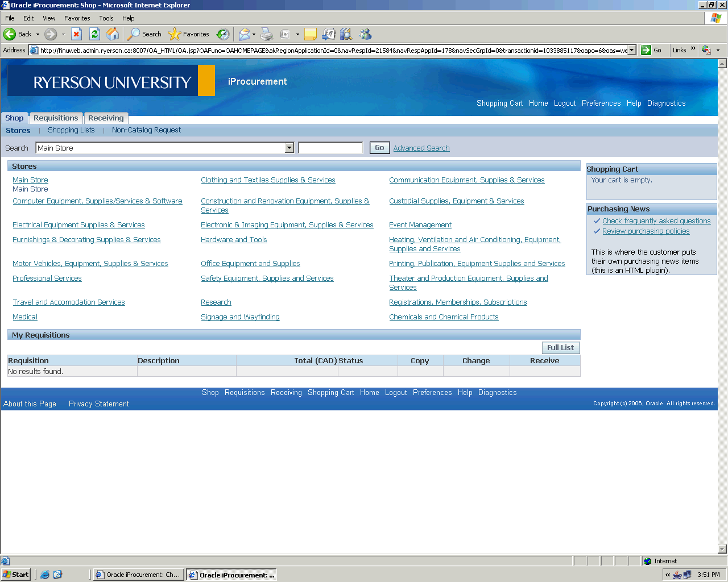Click the Print icon in the toolbar
The image size is (728, 582).
pyautogui.click(x=267, y=34)
